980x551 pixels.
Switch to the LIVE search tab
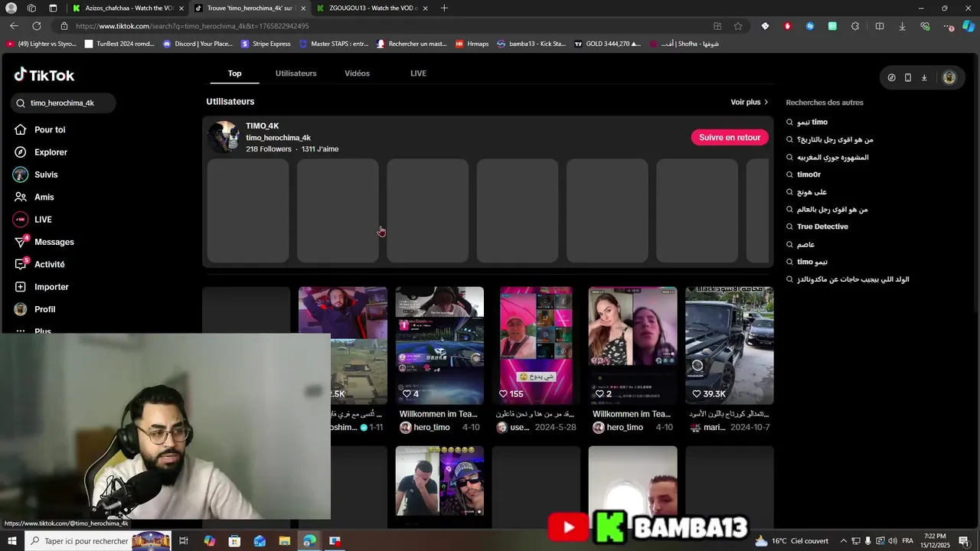tap(418, 73)
